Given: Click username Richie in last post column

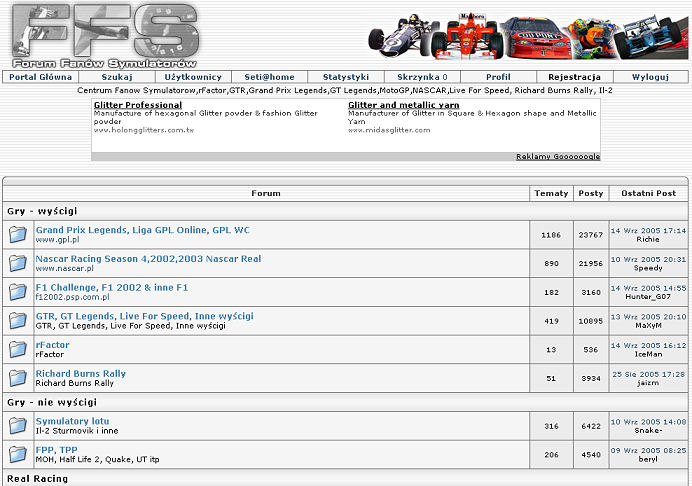Looking at the screenshot, I should pos(648,239).
